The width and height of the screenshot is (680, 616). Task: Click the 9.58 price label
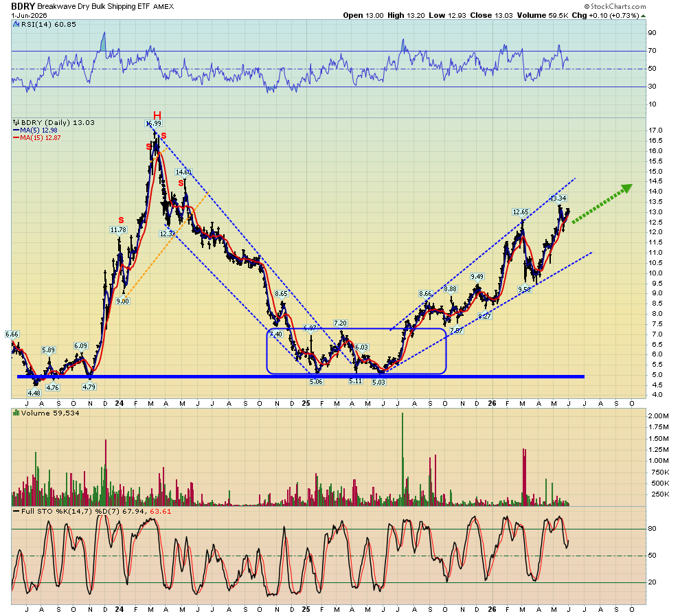[x=524, y=290]
